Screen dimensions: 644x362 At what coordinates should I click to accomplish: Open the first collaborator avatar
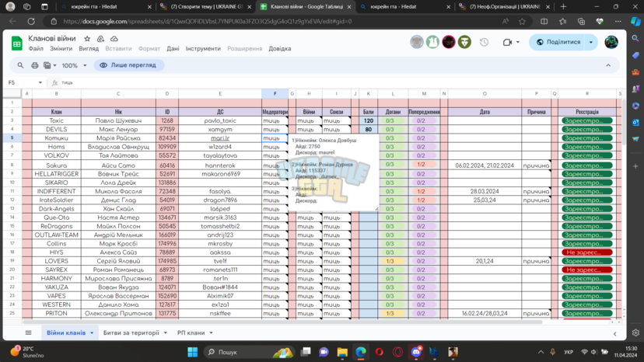[416, 42]
